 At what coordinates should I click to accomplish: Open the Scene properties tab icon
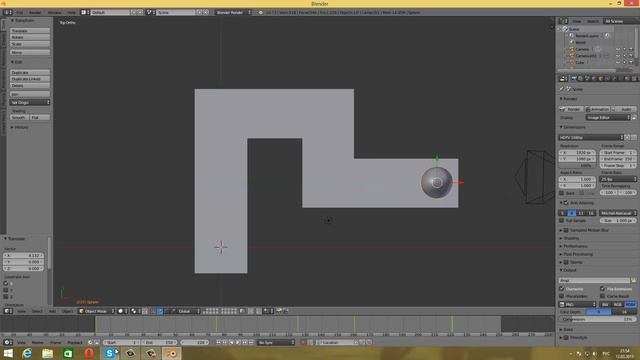point(587,78)
